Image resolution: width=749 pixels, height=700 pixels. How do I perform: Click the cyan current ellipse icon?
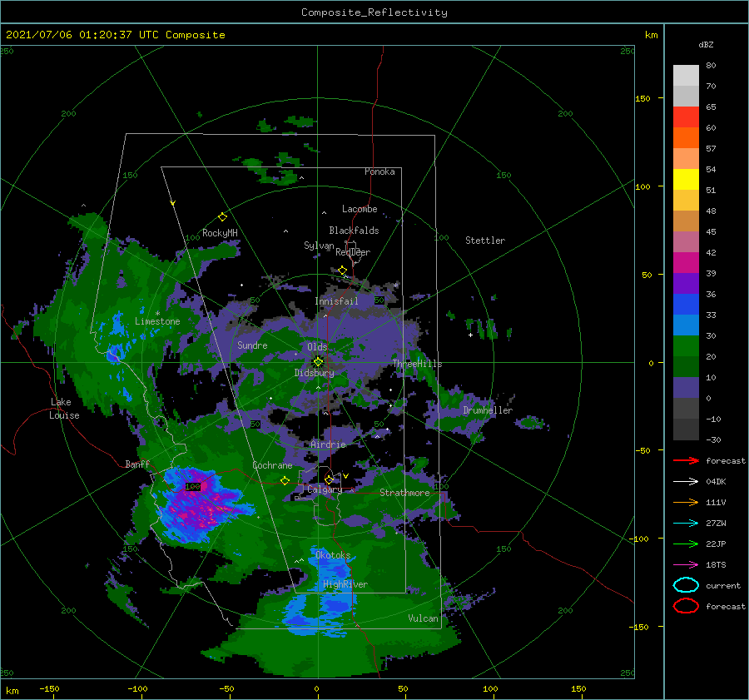tap(686, 585)
